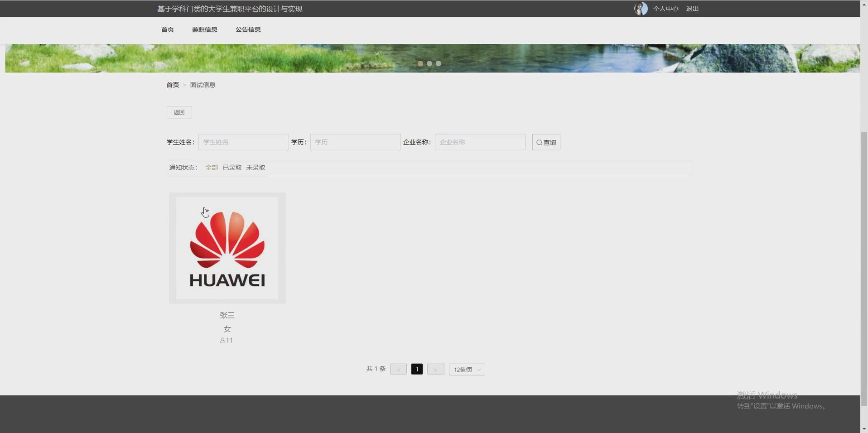This screenshot has height=433, width=868.
Task: Go to previous page arrow
Action: tap(398, 370)
